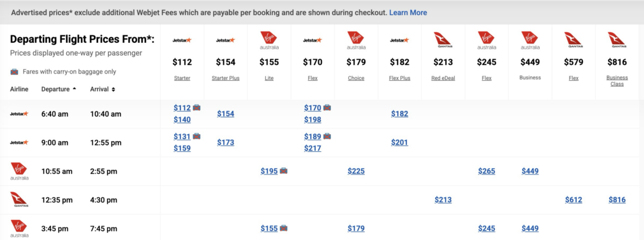The height and width of the screenshot is (240, 644).
Task: Sort flights by Arrival time
Action: point(103,89)
